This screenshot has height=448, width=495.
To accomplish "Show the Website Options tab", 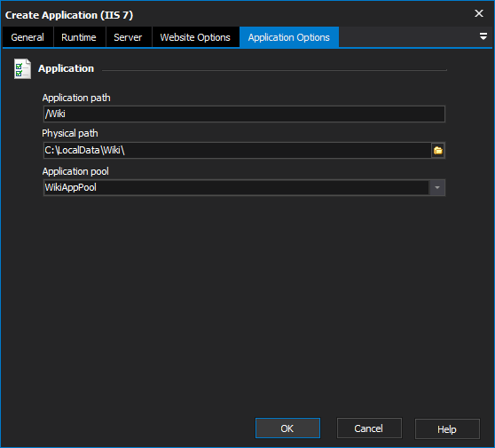I will [195, 37].
